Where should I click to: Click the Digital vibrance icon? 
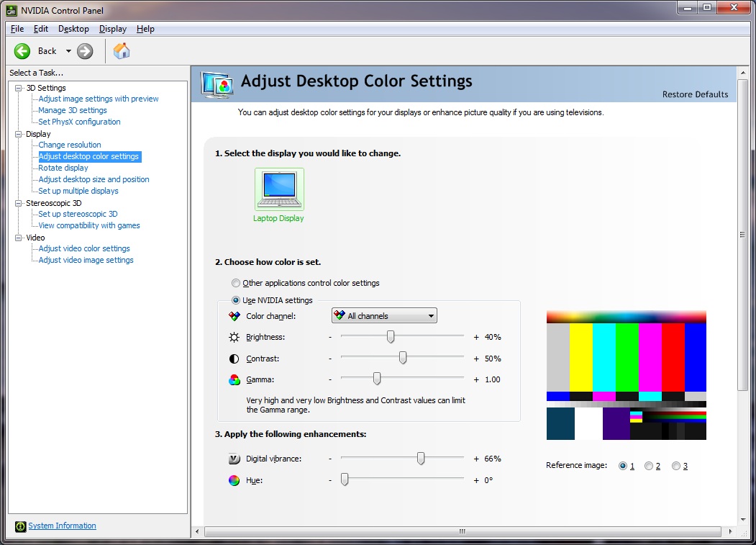234,459
